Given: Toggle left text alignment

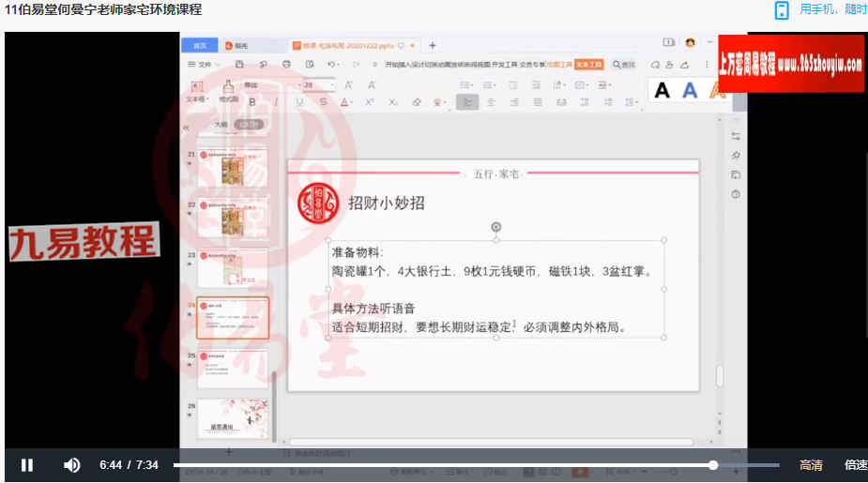Looking at the screenshot, I should click(467, 102).
